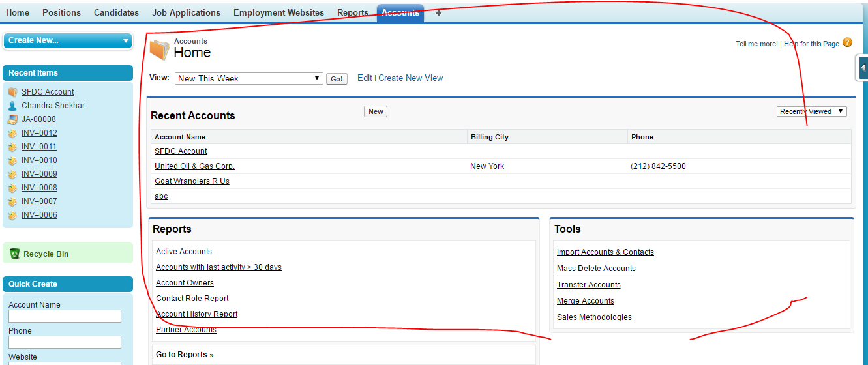
Task: Click the New York billing city cell
Action: [x=487, y=166]
